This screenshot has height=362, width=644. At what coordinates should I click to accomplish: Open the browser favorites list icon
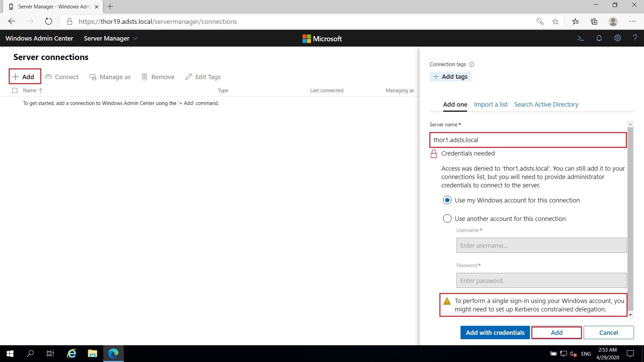point(576,21)
